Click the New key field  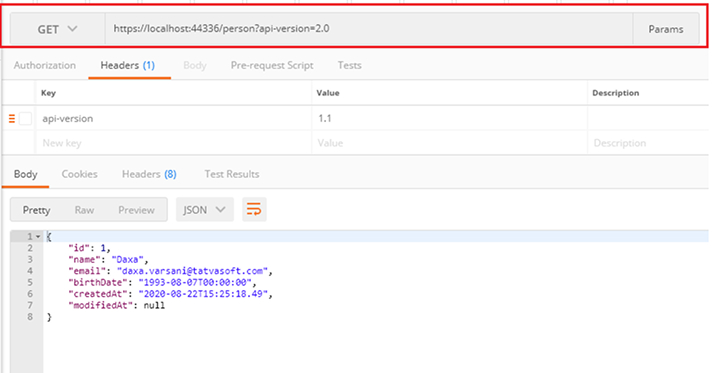[174, 143]
